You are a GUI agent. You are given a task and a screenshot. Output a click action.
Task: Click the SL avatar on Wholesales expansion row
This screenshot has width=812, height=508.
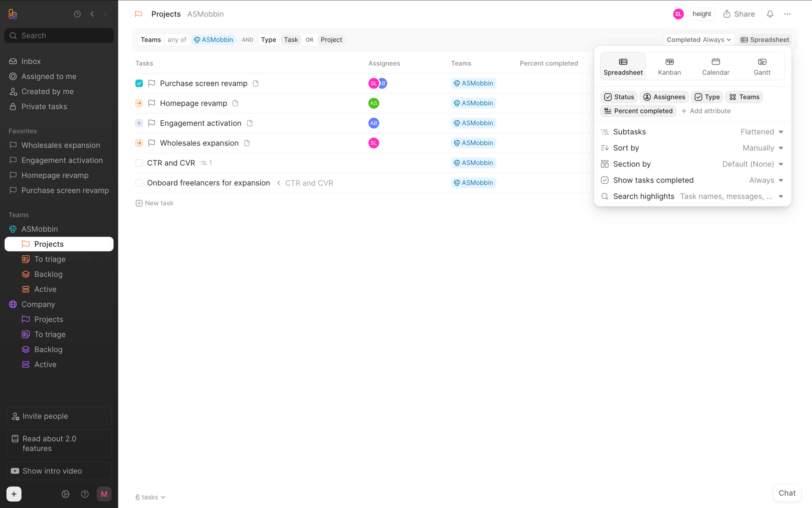(x=373, y=143)
